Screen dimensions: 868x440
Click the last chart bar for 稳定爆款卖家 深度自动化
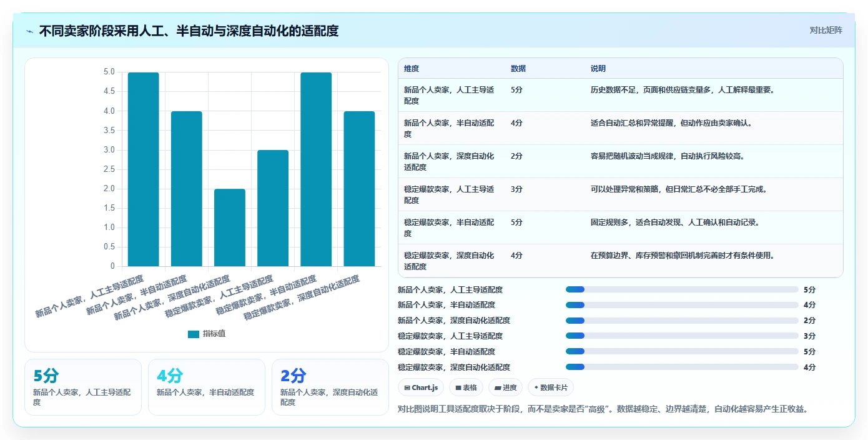pos(359,189)
